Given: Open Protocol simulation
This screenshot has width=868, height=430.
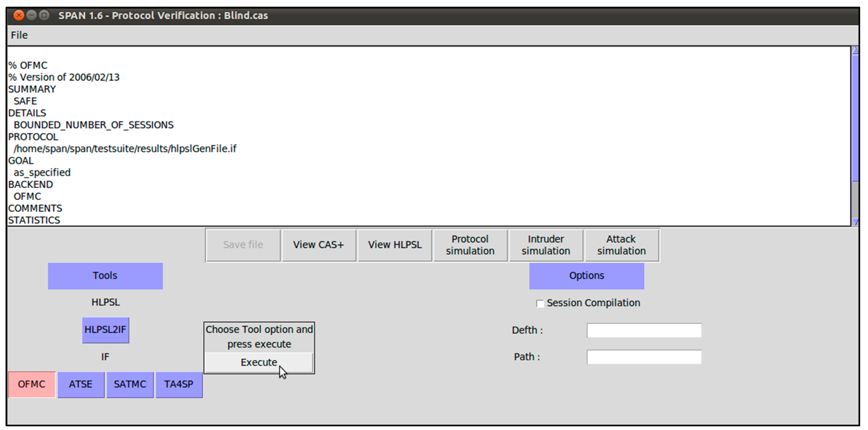Looking at the screenshot, I should tap(470, 245).
